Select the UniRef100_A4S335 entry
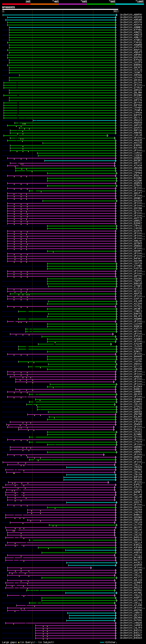This screenshot has height=644, width=146. (131, 143)
